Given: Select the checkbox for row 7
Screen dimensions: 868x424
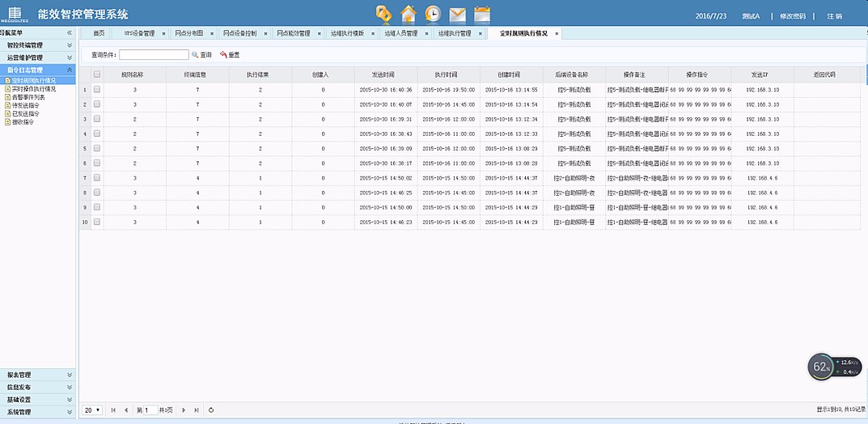Looking at the screenshot, I should click(x=97, y=177).
